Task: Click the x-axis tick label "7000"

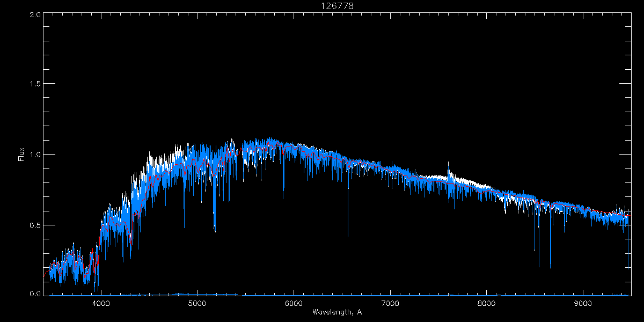Action: 390,303
